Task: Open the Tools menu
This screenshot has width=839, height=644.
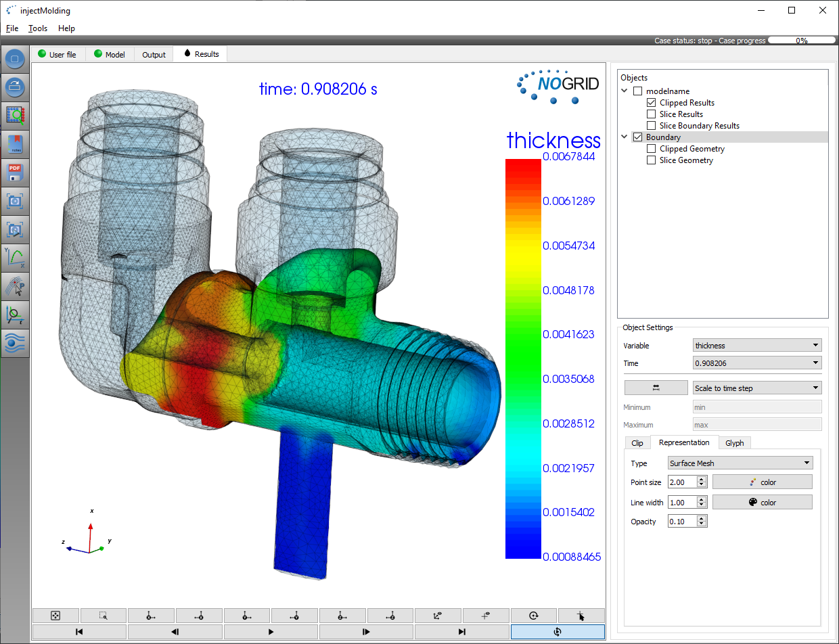Action: (38, 28)
